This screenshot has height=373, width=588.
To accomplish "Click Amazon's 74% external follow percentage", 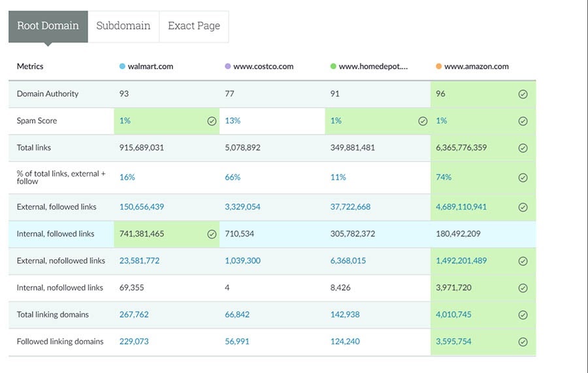I will 444,177.
